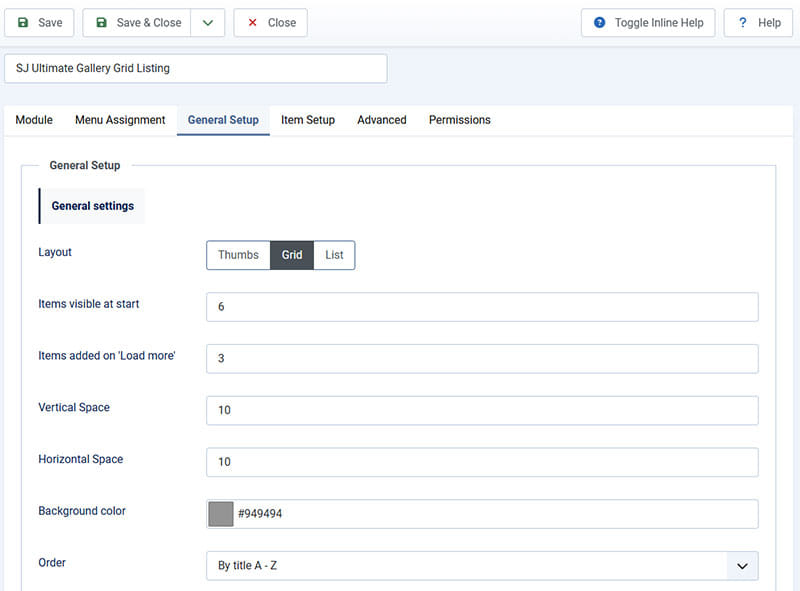
Task: Click the Save button with disk icon
Action: (40, 23)
